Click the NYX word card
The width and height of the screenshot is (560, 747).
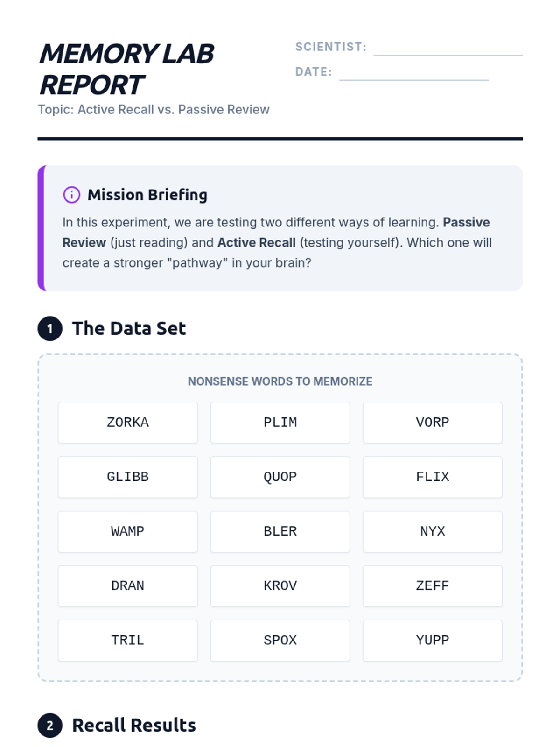pyautogui.click(x=432, y=531)
